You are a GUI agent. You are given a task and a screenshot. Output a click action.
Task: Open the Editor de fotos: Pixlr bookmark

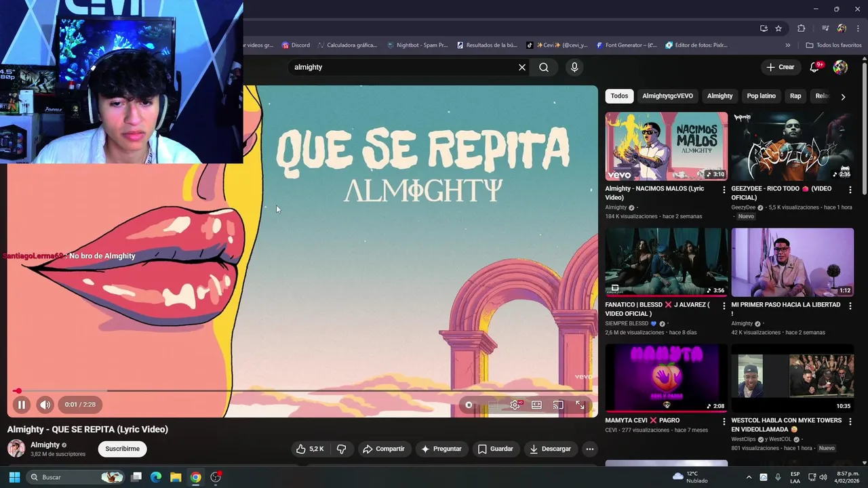[696, 45]
